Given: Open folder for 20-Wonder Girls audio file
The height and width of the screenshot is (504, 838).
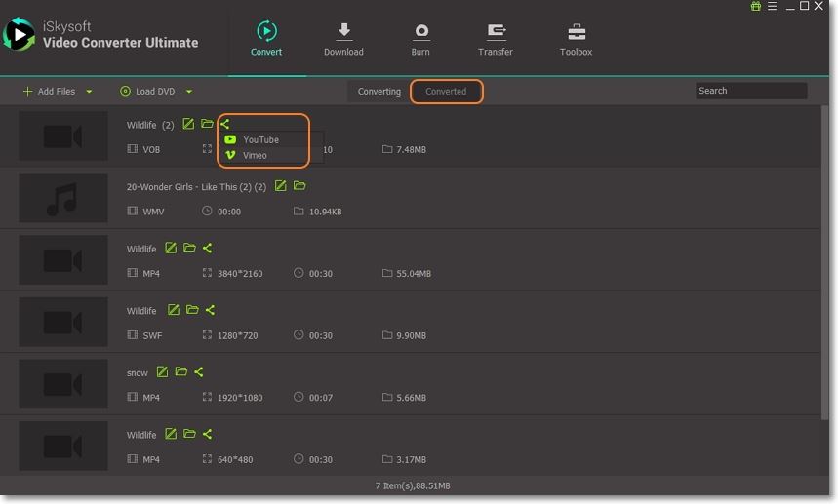Looking at the screenshot, I should (299, 186).
